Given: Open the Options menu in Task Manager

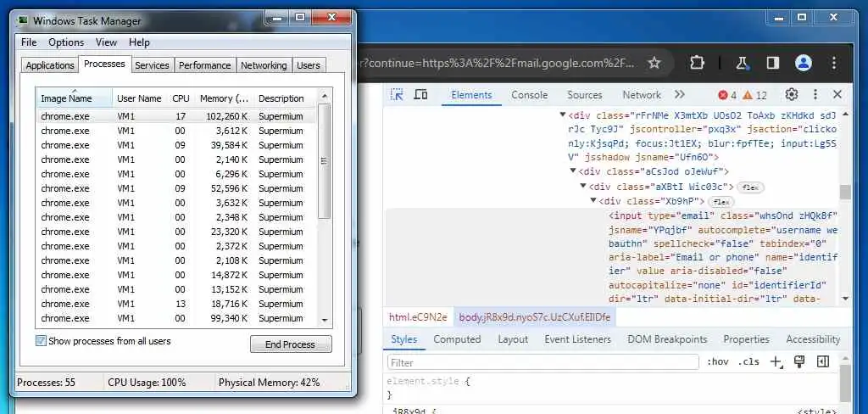Looking at the screenshot, I should tap(66, 42).
